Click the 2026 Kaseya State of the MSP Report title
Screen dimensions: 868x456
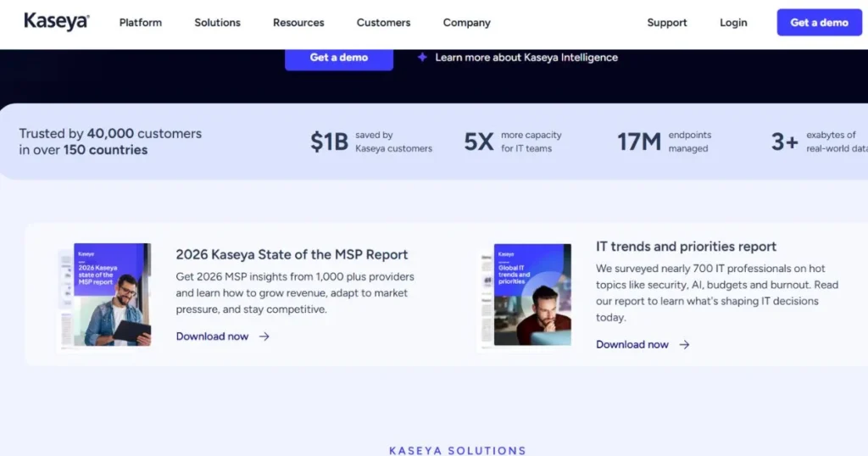292,254
